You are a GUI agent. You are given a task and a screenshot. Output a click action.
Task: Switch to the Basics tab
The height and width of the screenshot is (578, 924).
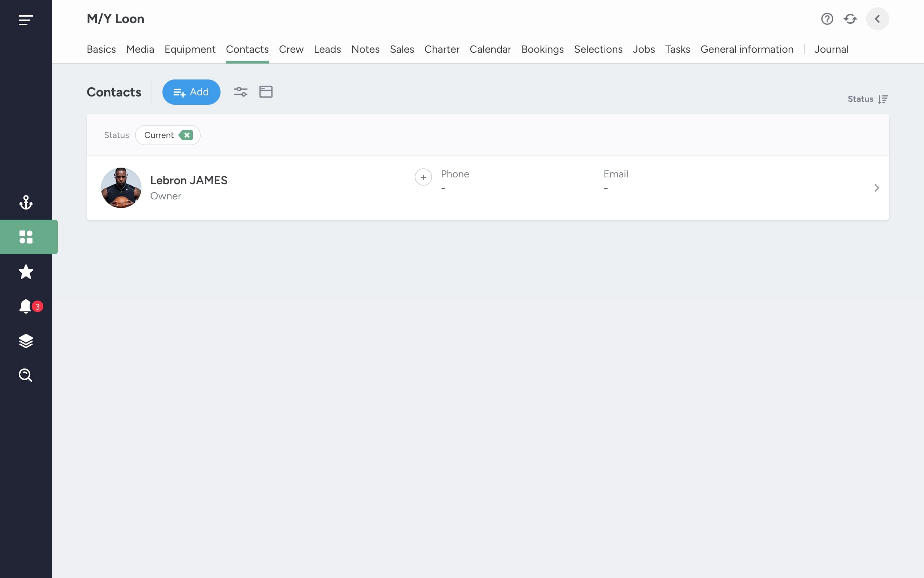(x=101, y=49)
